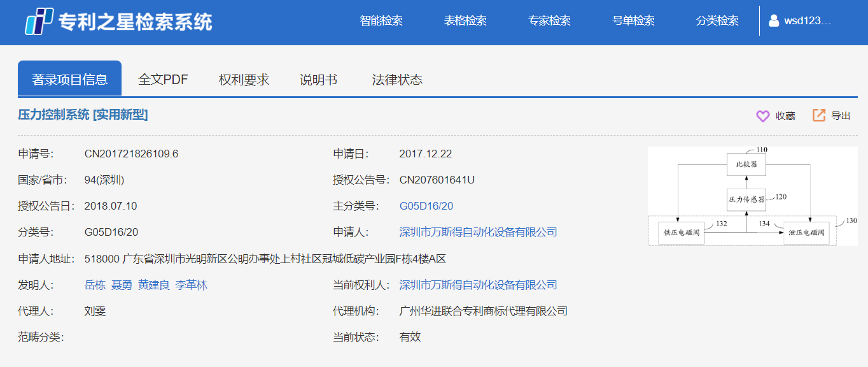Click current status value 有效
Screen dimensions: 868x367
point(410,337)
